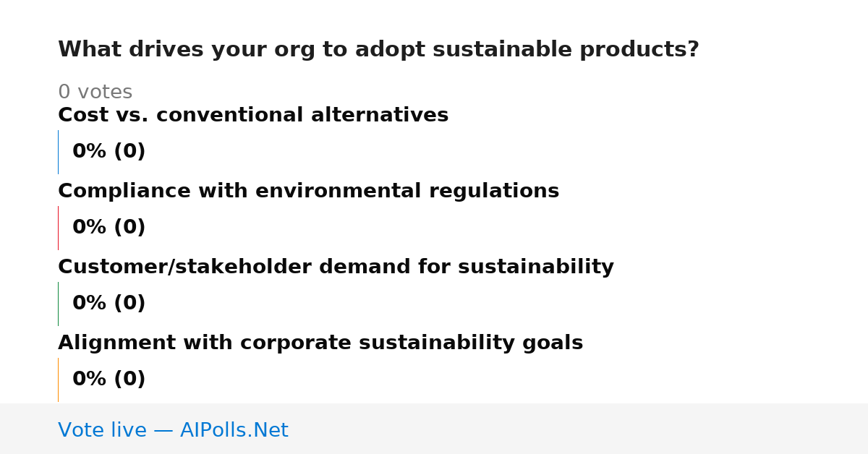Click the 0% (0) result under Customer/stakeholder demand

109,304
